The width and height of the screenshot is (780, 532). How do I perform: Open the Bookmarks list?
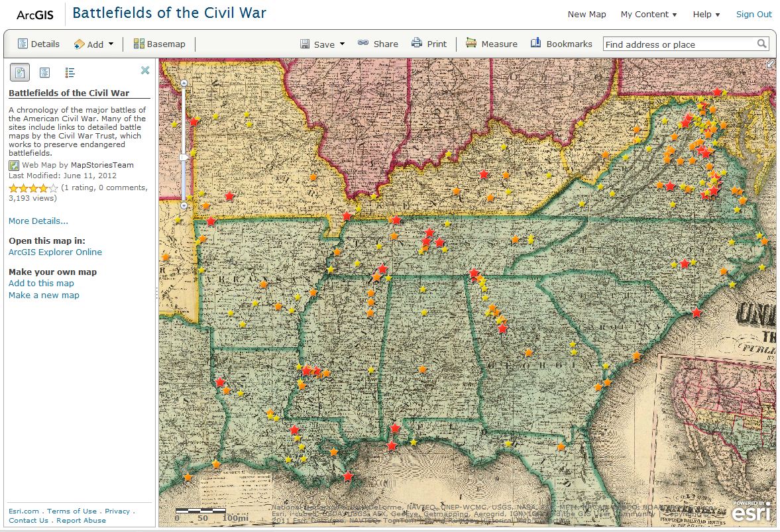tap(561, 44)
